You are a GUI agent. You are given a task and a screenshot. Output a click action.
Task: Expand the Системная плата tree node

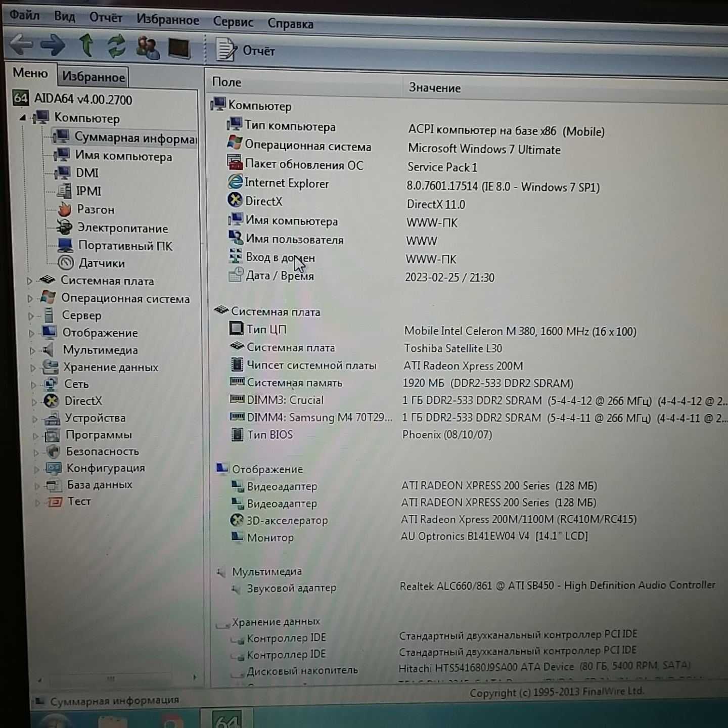(x=29, y=281)
